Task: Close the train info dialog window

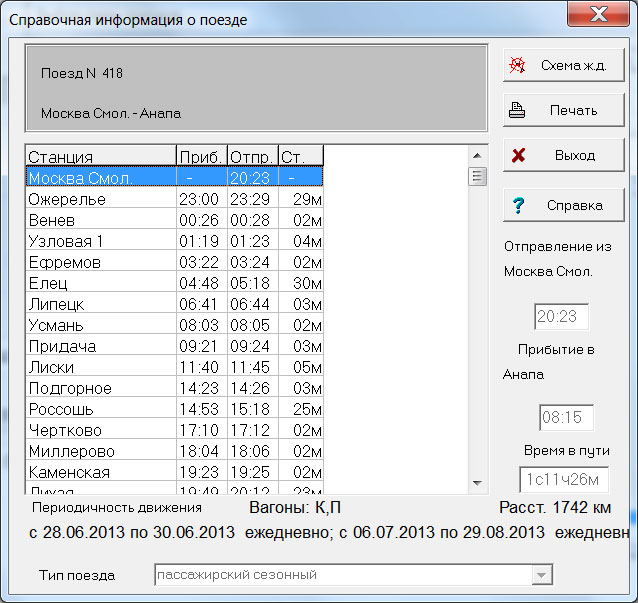Action: [x=598, y=15]
